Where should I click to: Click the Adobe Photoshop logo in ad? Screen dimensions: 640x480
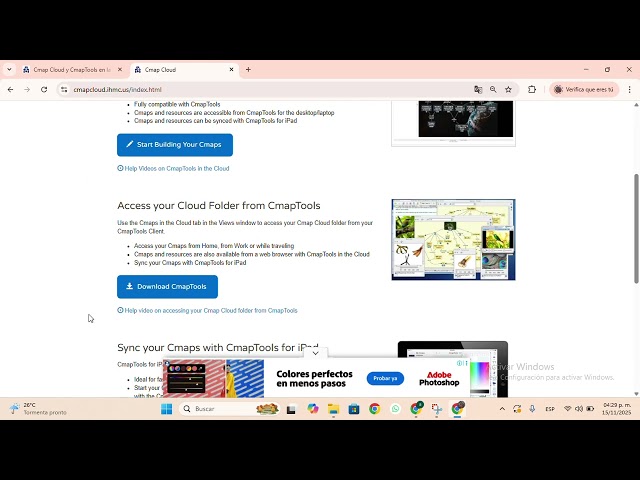coord(439,379)
